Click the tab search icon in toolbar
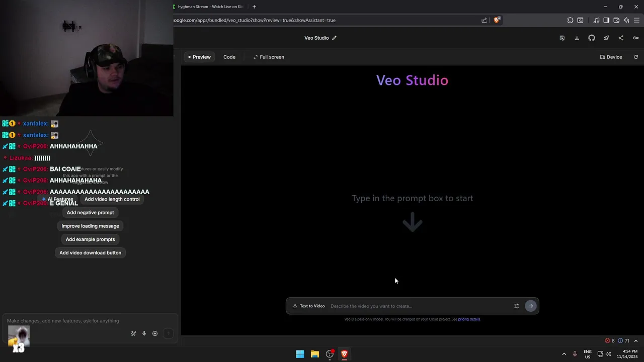Image resolution: width=644 pixels, height=362 pixels. coord(580,20)
